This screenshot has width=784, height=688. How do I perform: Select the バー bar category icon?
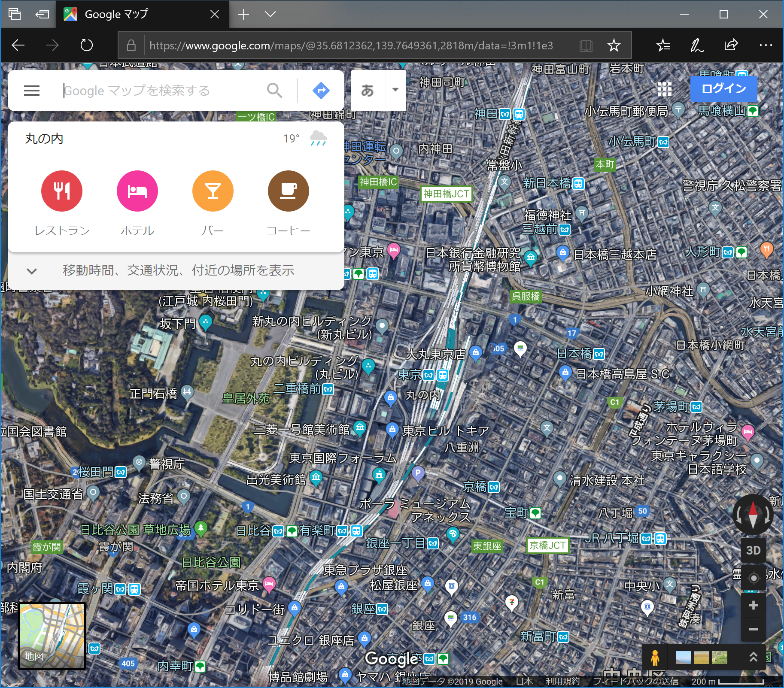pos(213,191)
